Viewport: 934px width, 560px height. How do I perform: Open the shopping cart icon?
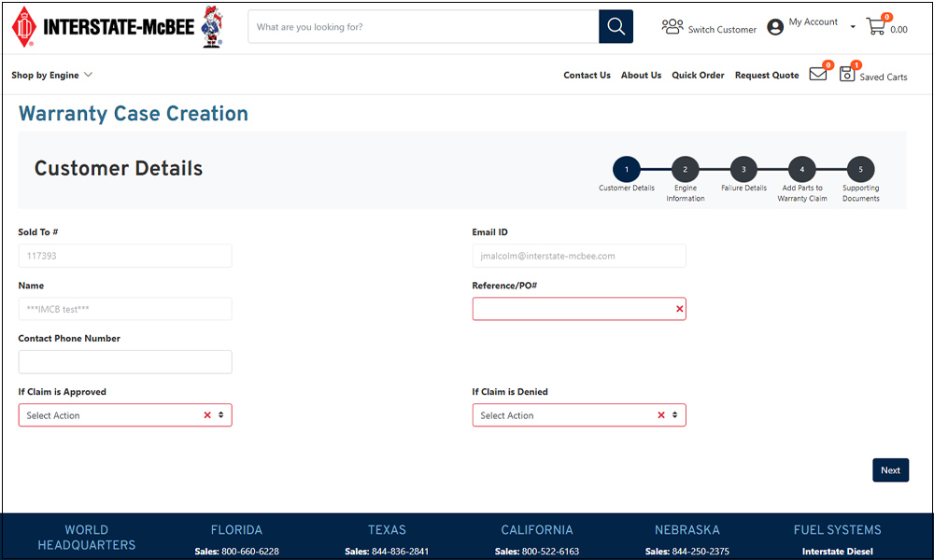point(876,26)
